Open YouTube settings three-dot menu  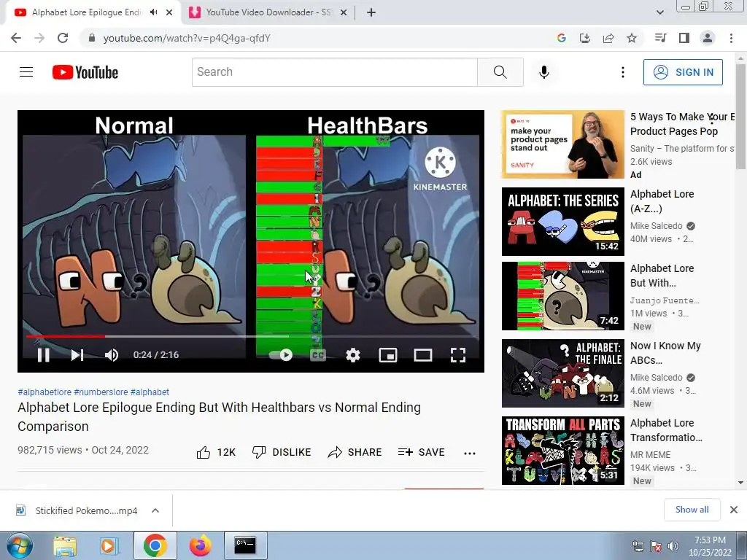click(x=623, y=72)
